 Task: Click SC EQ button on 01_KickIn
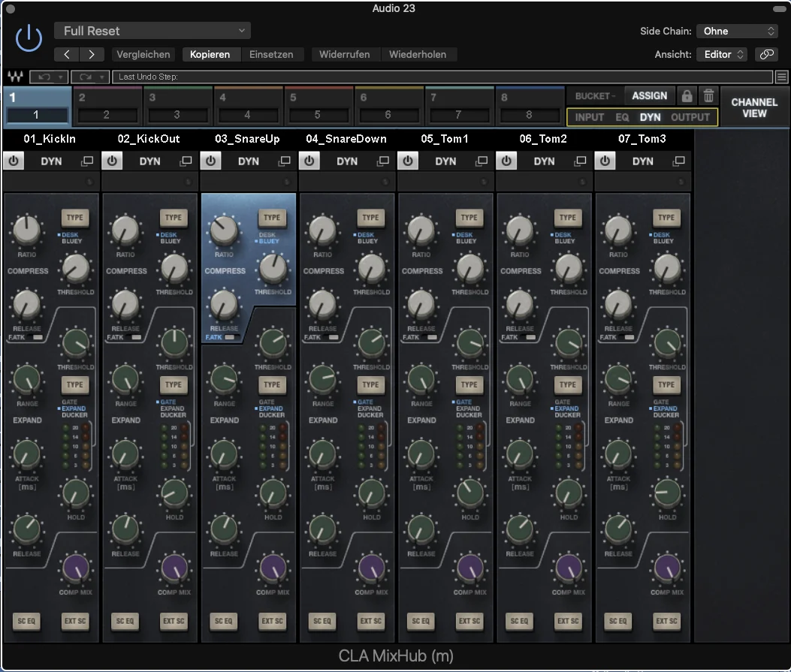click(x=26, y=621)
